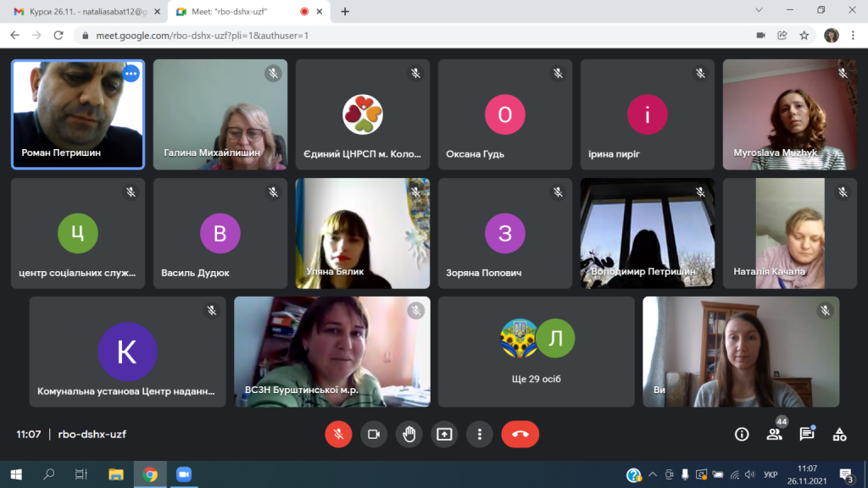The width and height of the screenshot is (868, 488).
Task: Open meeting details info icon
Action: (x=742, y=435)
